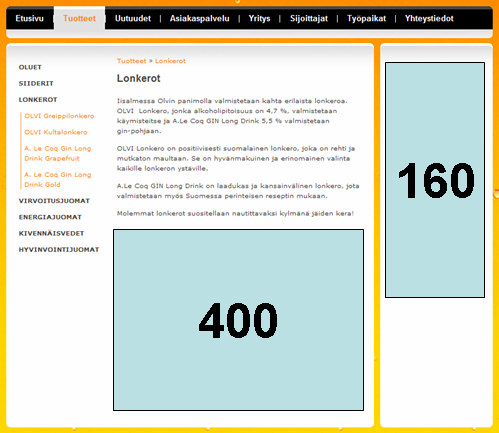The image size is (499, 433).
Task: Open the ENERGIAJUOMAT sidebar category
Action: pyautogui.click(x=50, y=217)
